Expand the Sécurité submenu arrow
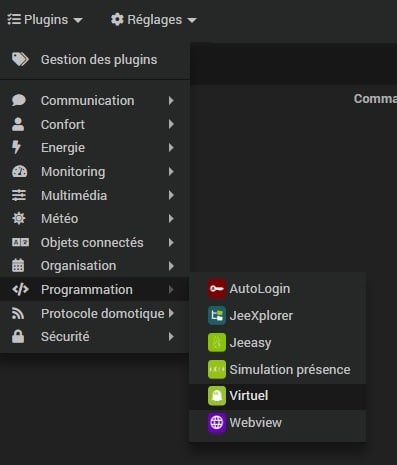Viewport: 397px width, 465px height. tap(171, 337)
